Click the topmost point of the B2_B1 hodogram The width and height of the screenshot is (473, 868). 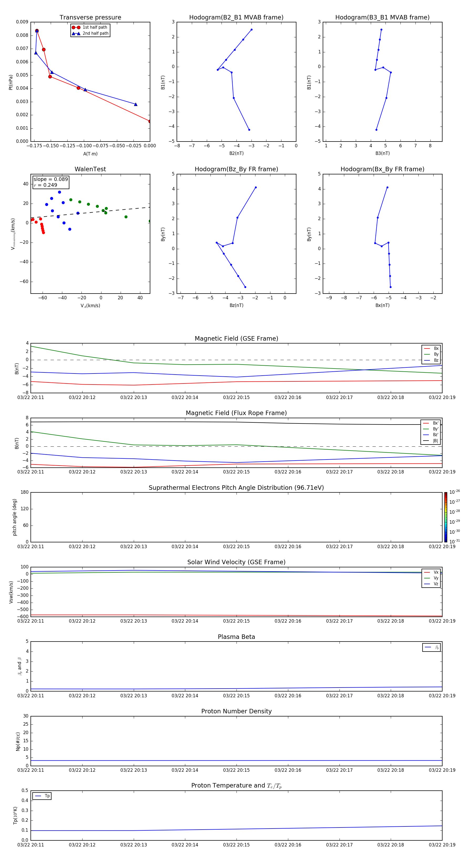pos(251,30)
